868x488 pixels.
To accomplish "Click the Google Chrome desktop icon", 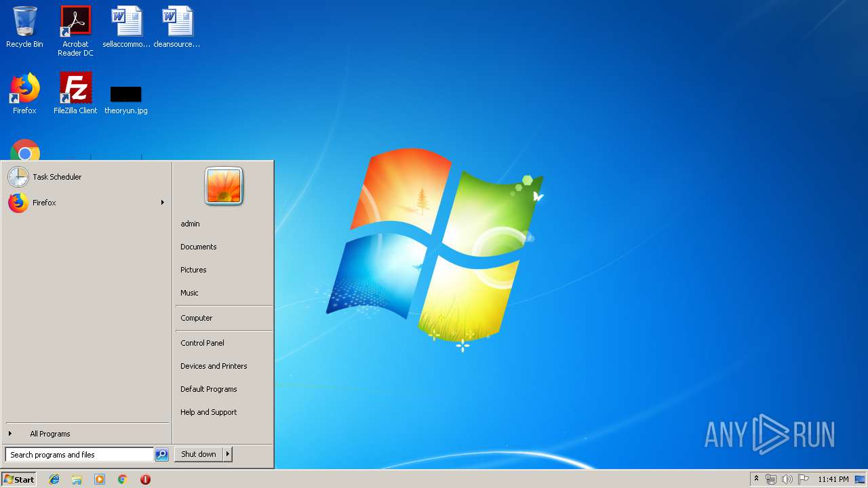I will (25, 150).
